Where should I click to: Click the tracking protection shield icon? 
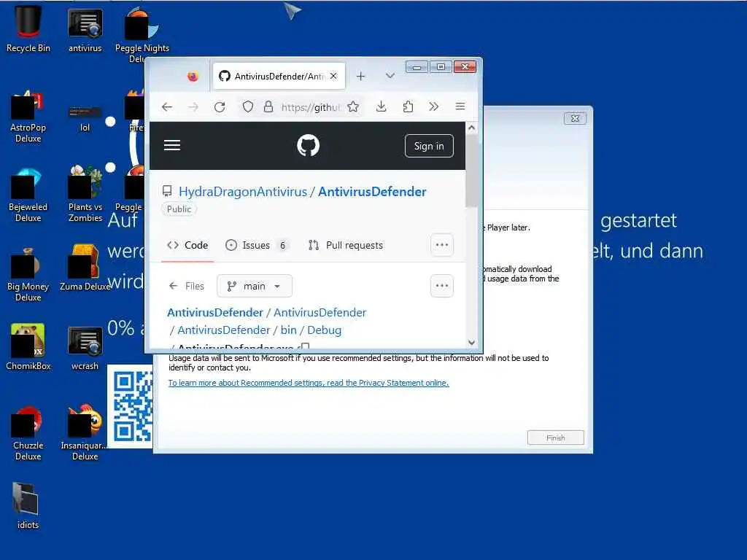pos(248,106)
